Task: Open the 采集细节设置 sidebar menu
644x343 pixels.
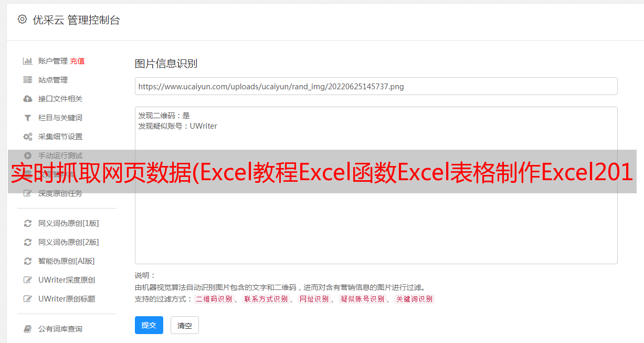Action: [x=60, y=137]
